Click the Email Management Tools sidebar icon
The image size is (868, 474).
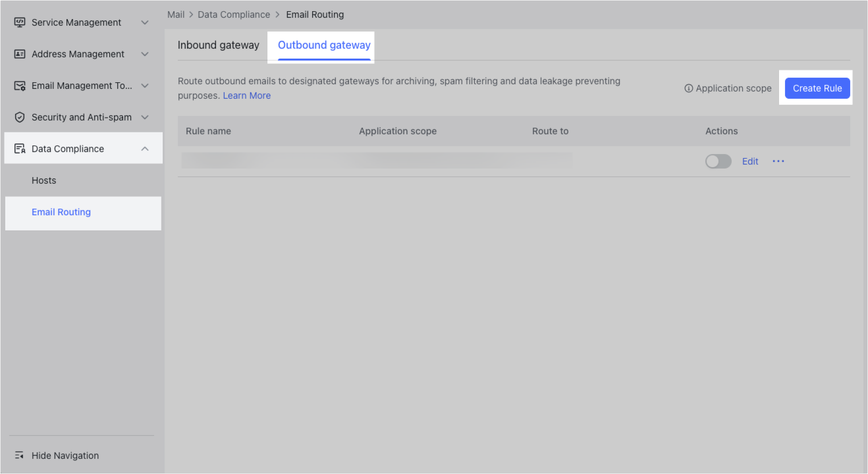click(20, 85)
